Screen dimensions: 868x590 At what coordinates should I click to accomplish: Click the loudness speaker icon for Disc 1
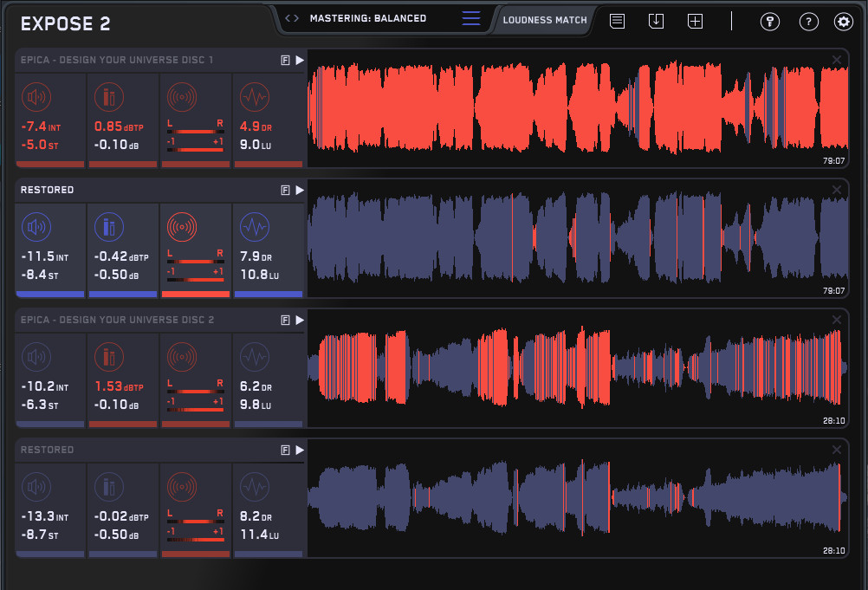pos(36,97)
